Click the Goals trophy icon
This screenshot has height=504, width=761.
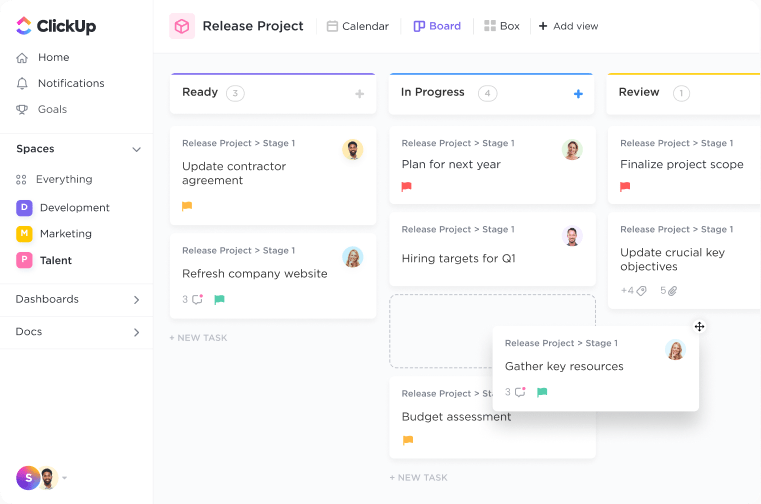pos(22,109)
